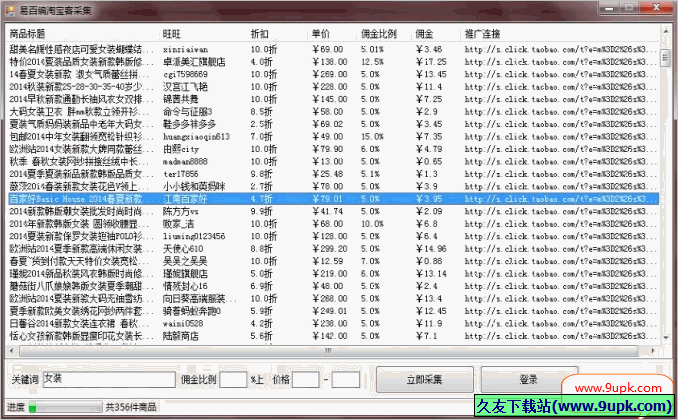Click the vertical scrollbar thumb
678x420 pixels.
pos(665,58)
